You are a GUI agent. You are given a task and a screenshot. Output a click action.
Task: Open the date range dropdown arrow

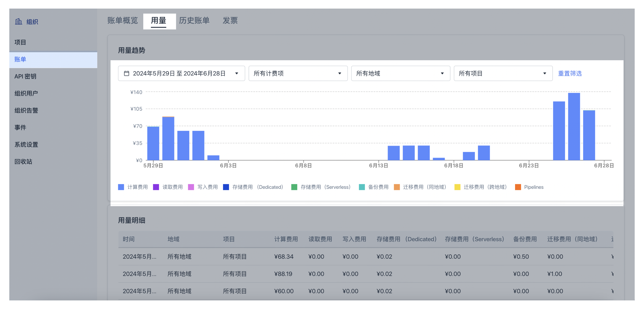pyautogui.click(x=236, y=73)
